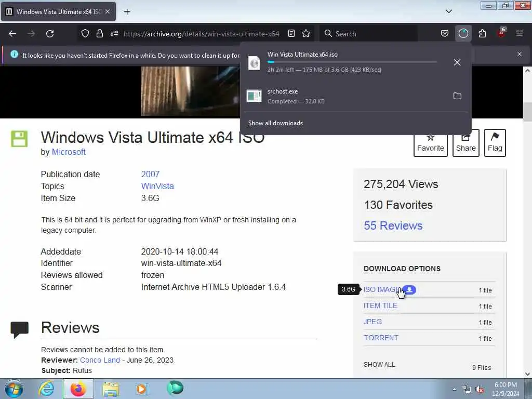Open tracking protection shield icon in address bar
Viewport: 532px width, 399px height.
(x=85, y=33)
